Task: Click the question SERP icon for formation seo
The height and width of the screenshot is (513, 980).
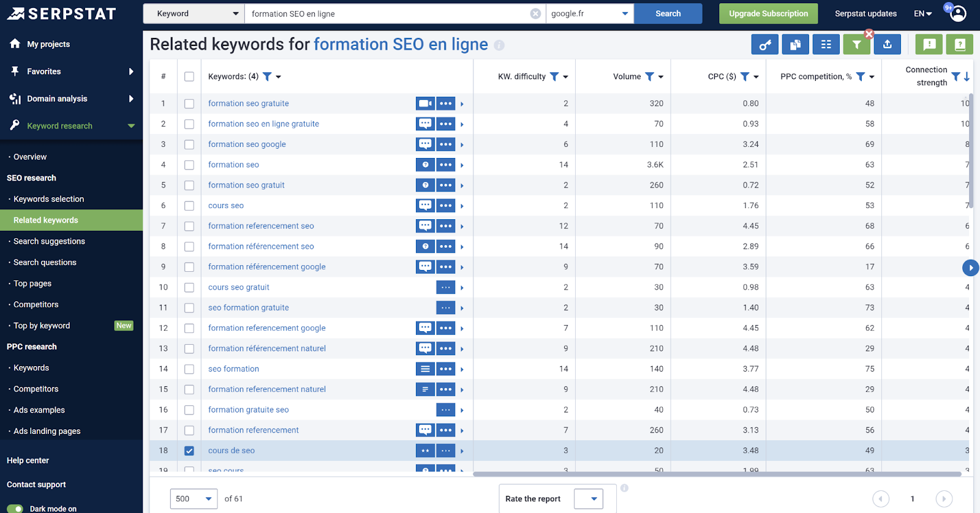Action: pos(425,165)
